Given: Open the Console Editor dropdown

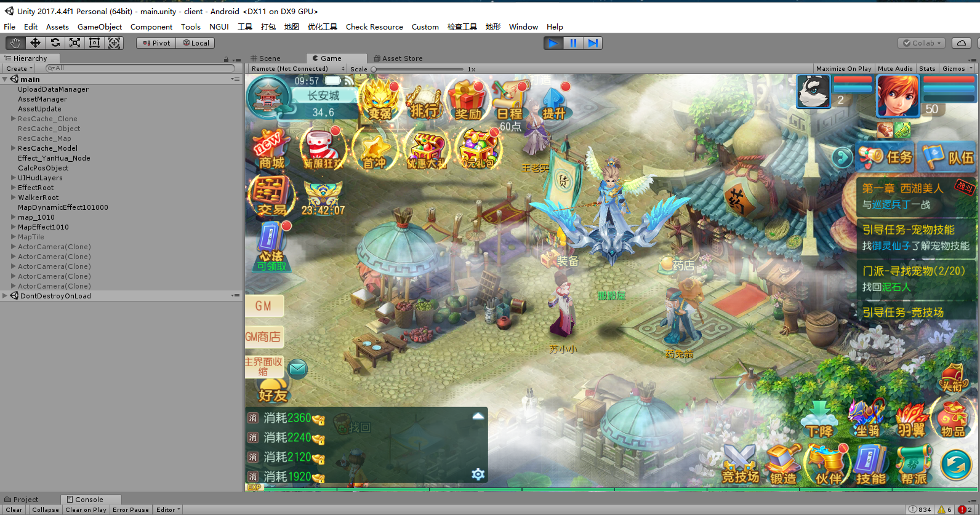Looking at the screenshot, I should click(x=167, y=509).
